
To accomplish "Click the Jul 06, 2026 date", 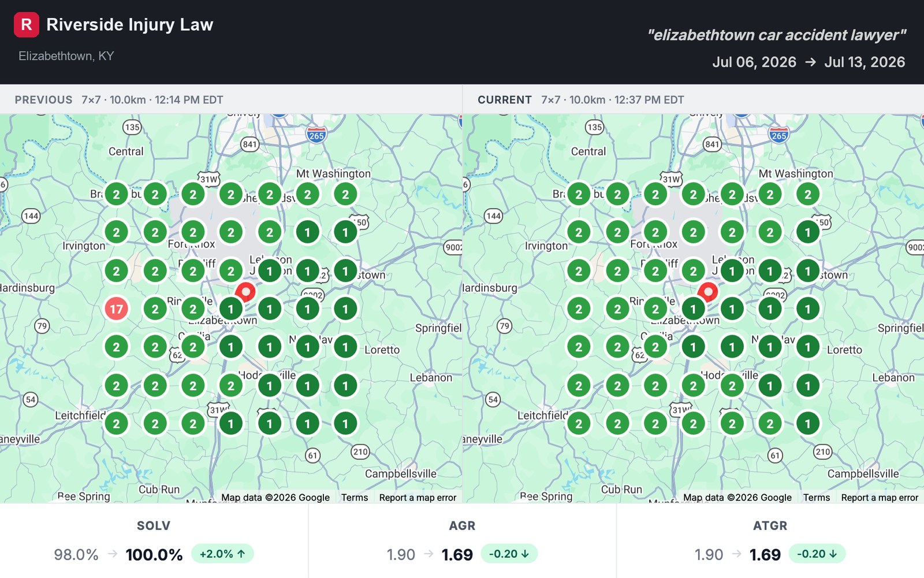I will [754, 62].
